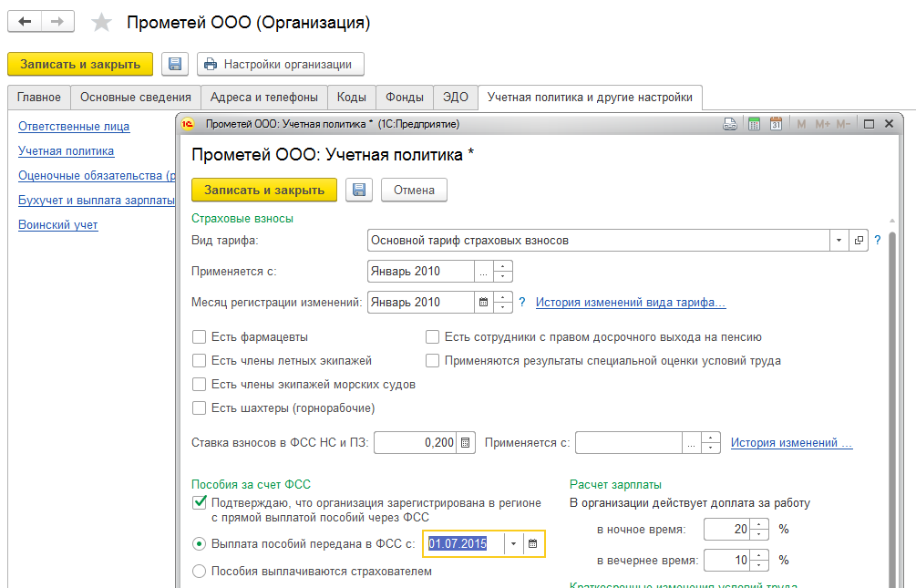Open calendar for Месяц регистрации изменений
The image size is (916, 588).
coord(483,302)
